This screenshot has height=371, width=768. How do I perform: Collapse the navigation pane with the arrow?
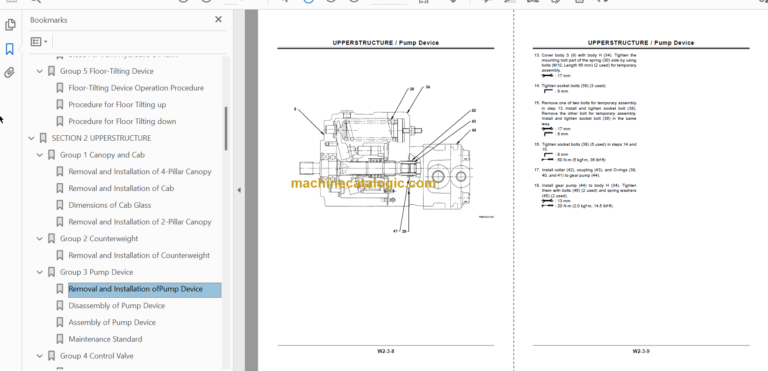[x=239, y=190]
